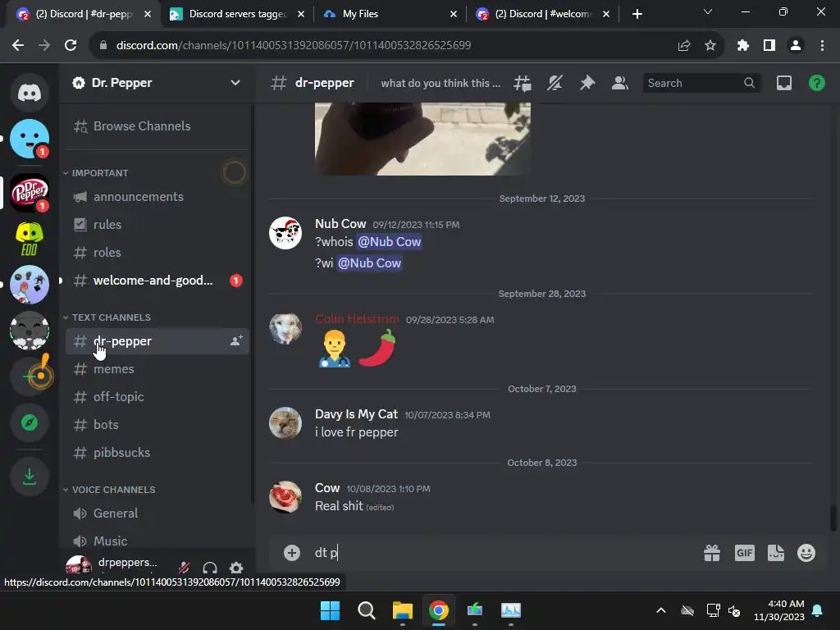This screenshot has width=840, height=630.
Task: Click the message input box
Action: (x=504, y=552)
